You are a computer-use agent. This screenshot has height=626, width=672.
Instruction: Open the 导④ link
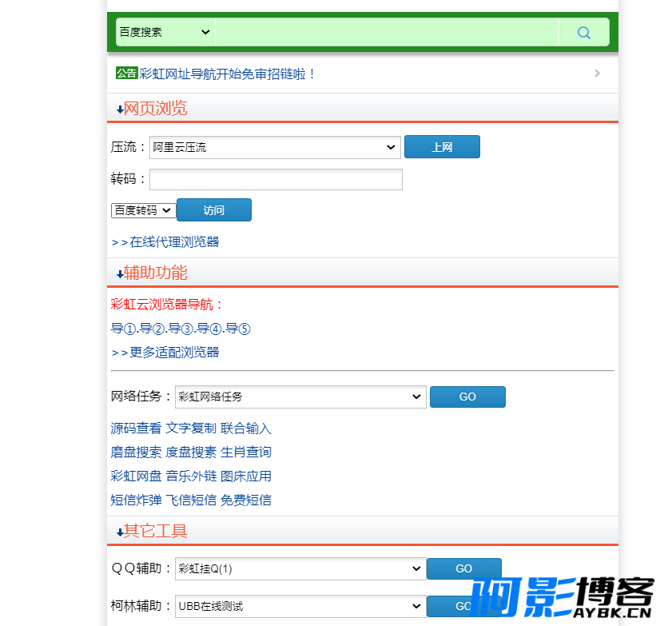[209, 329]
